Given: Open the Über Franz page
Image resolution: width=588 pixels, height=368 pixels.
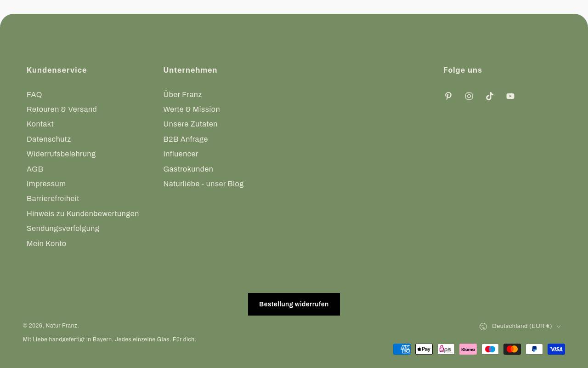Looking at the screenshot, I should pos(182,94).
